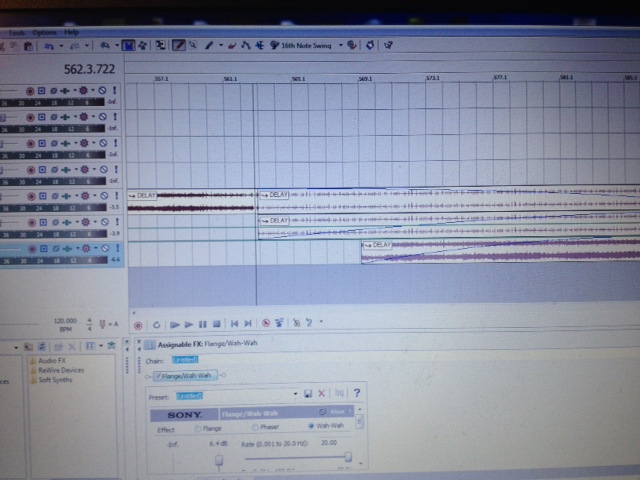
Task: Click the Loop Playback icon in the transport
Action: 157,324
